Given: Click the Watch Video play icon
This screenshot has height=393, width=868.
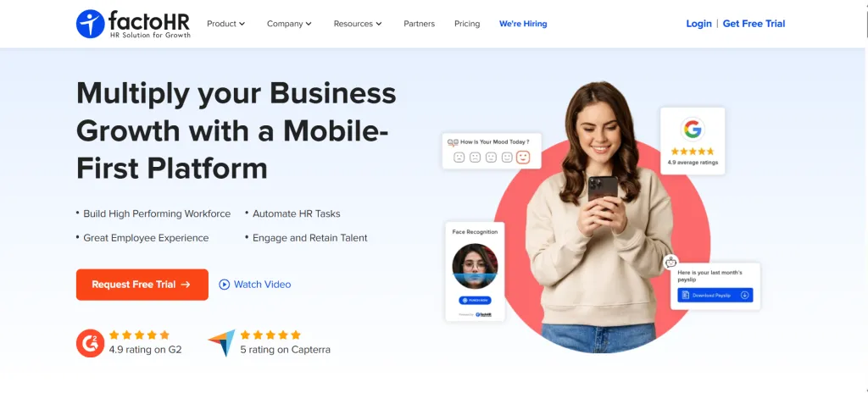Looking at the screenshot, I should pos(224,285).
